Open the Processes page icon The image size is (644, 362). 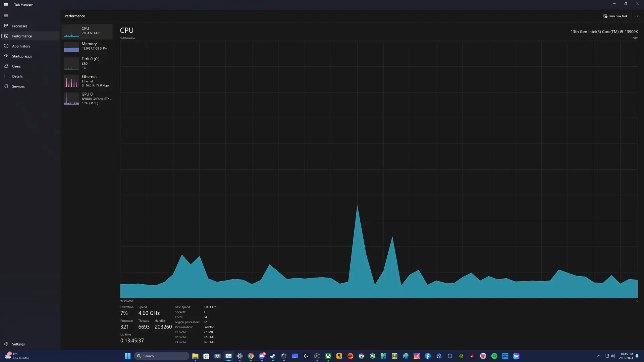(6, 26)
